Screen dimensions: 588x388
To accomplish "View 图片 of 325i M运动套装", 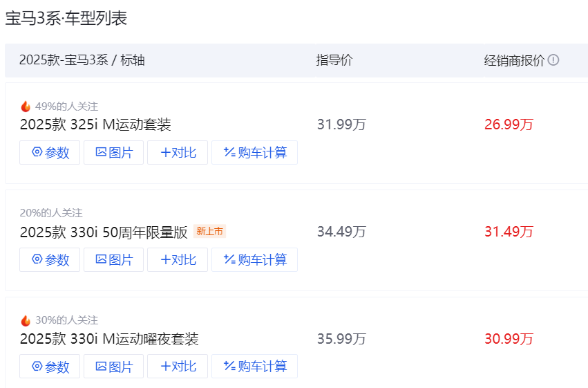I will pyautogui.click(x=113, y=153).
